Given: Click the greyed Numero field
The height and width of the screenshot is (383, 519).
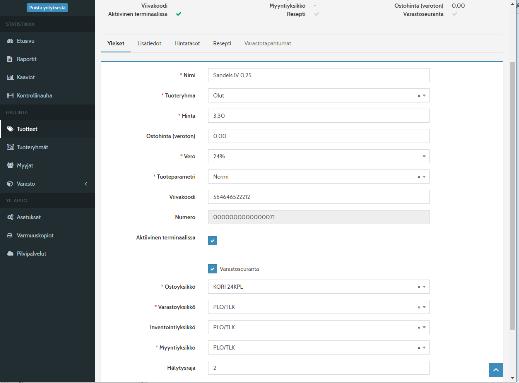Looking at the screenshot, I should 319,217.
